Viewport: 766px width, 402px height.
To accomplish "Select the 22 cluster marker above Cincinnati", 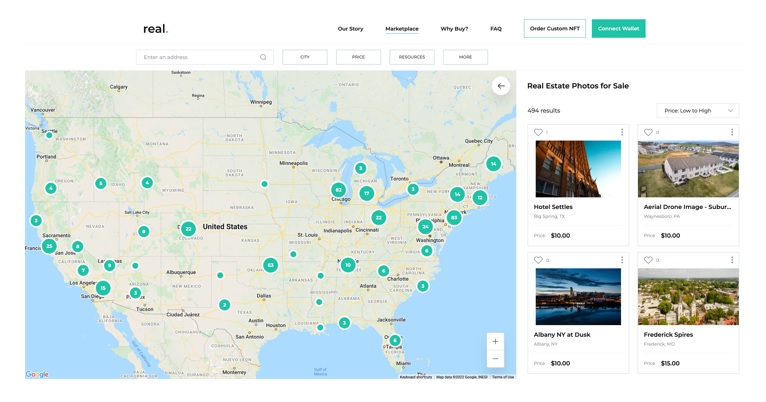I will pos(378,218).
